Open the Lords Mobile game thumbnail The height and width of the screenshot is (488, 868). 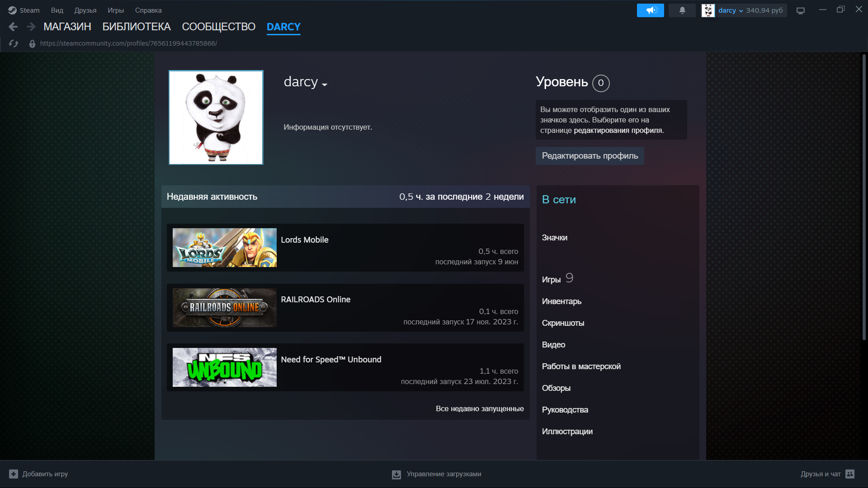click(x=224, y=247)
